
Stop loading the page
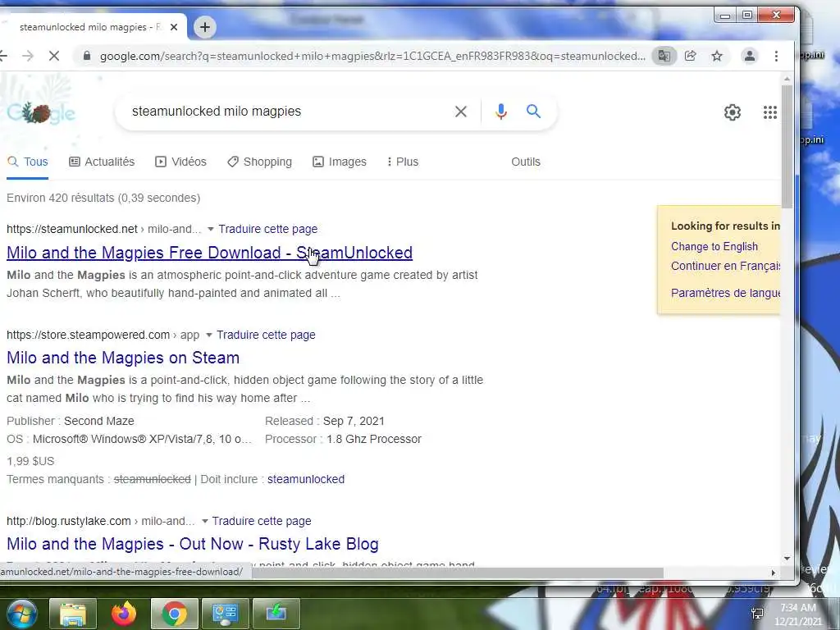pos(54,56)
